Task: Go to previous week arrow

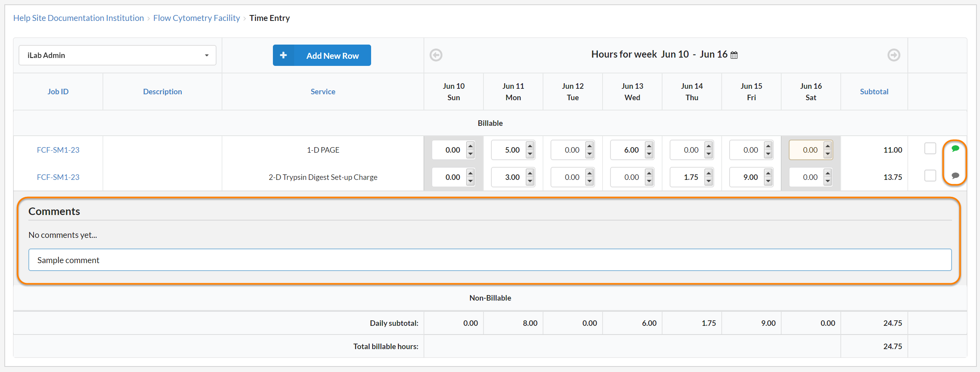Action: (x=436, y=55)
